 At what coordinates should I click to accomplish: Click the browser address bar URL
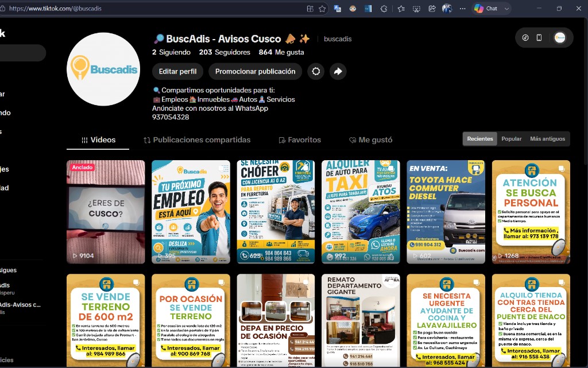56,9
